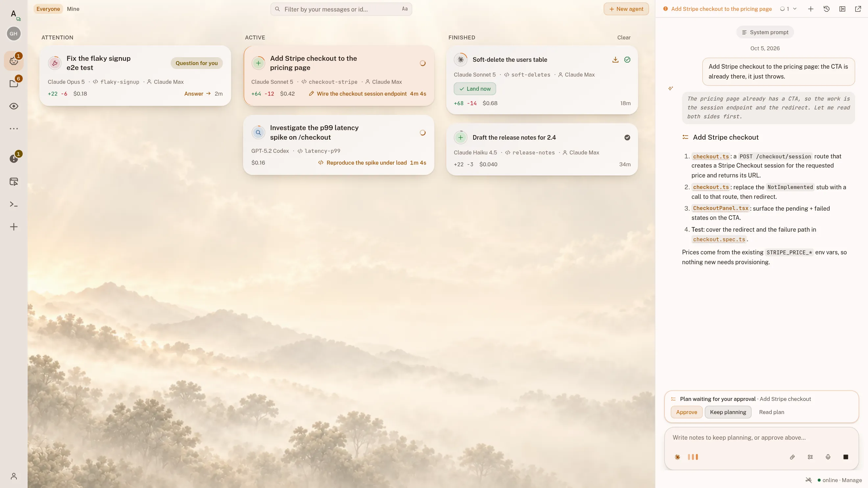Open the user profile icon at sidebar bottom
This screenshot has height=488, width=868.
click(x=13, y=476)
